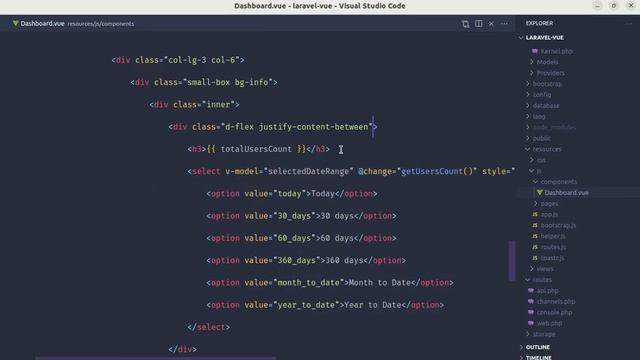This screenshot has width=640, height=360.
Task: Collapse the components folder
Action: point(536,182)
